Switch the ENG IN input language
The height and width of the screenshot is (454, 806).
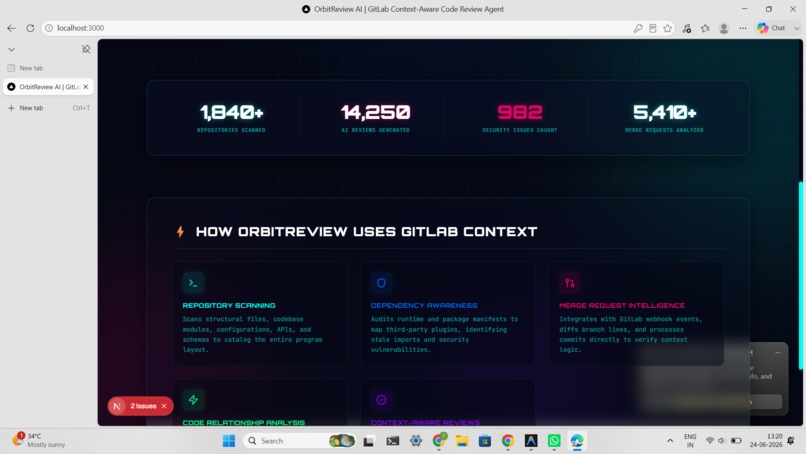coord(690,441)
